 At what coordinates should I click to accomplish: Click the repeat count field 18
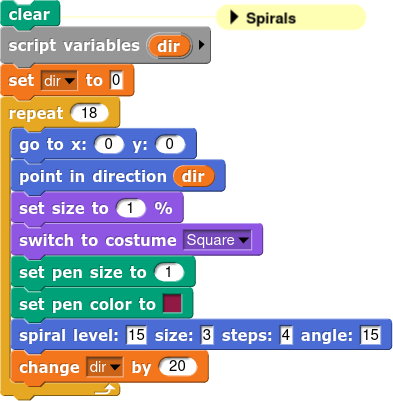89,113
